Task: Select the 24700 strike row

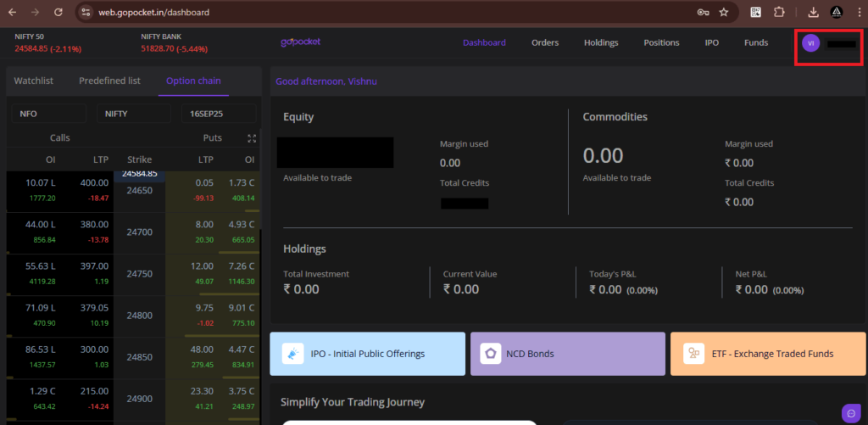Action: [139, 232]
